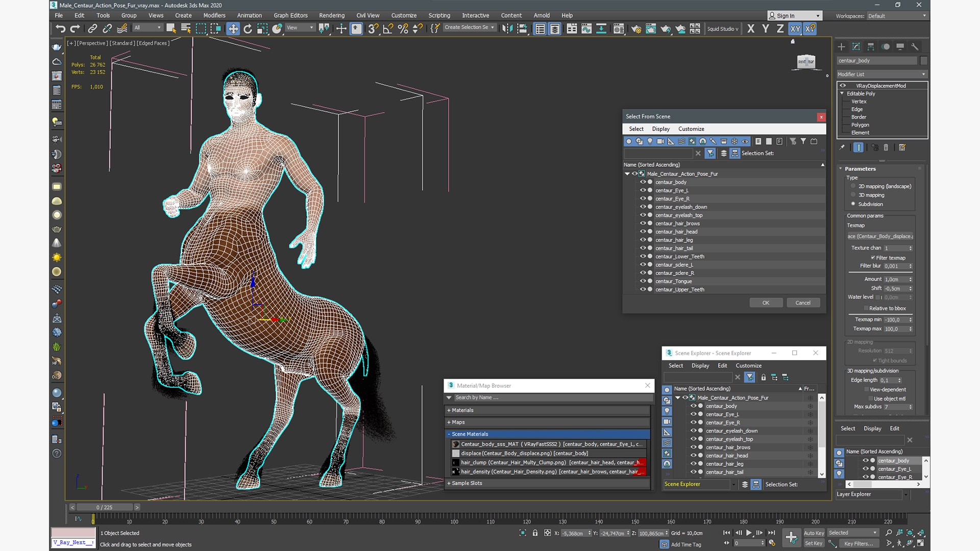This screenshot has width=980, height=551.
Task: Collapse Male_Centaur_Action_Pose_Fur in Select From Scene
Action: (627, 174)
